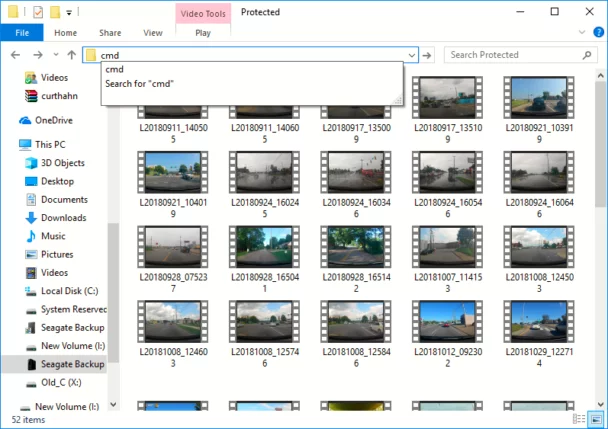608x429 pixels.
Task: Go up one folder level
Action: click(72, 55)
